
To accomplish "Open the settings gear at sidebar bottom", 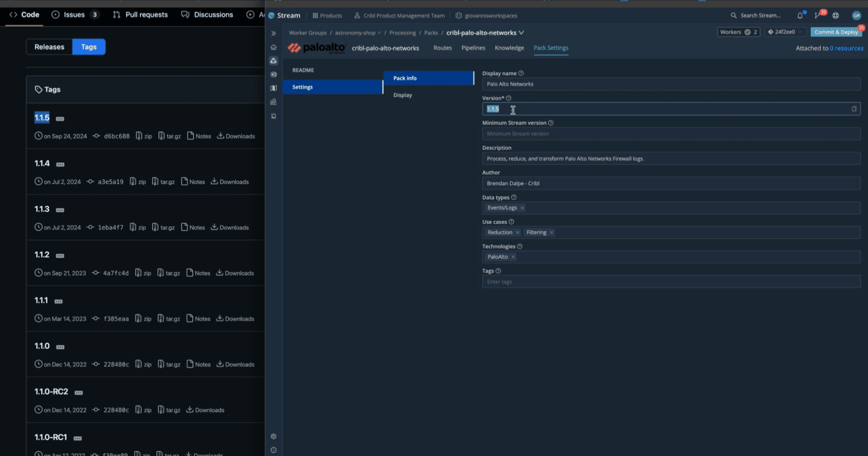I will (273, 436).
